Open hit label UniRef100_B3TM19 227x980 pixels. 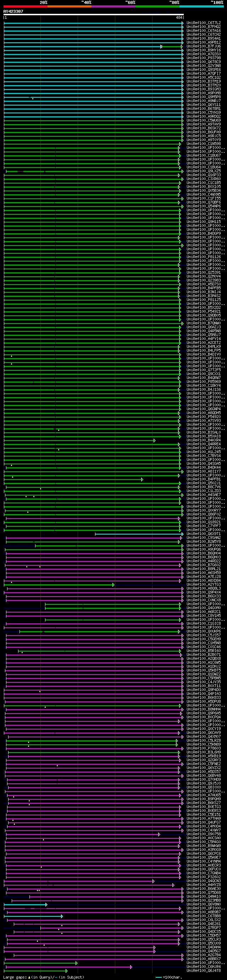coord(203,81)
